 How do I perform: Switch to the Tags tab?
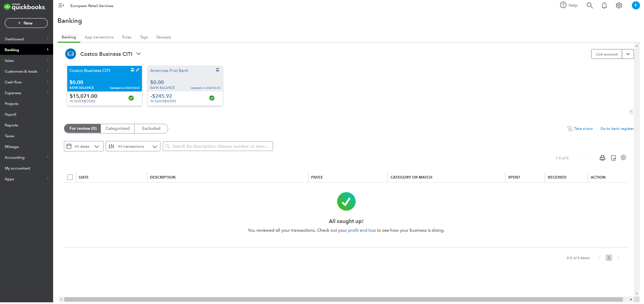(144, 37)
